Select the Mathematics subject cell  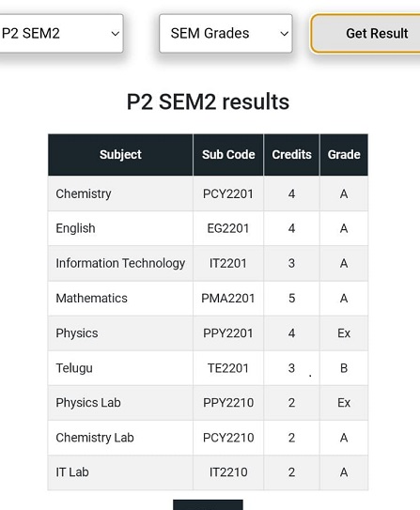pos(120,299)
